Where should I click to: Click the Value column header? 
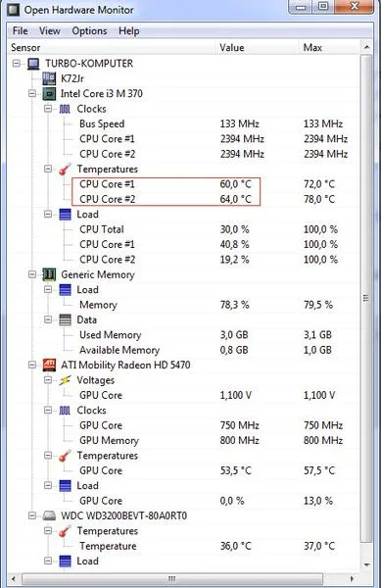[258, 48]
